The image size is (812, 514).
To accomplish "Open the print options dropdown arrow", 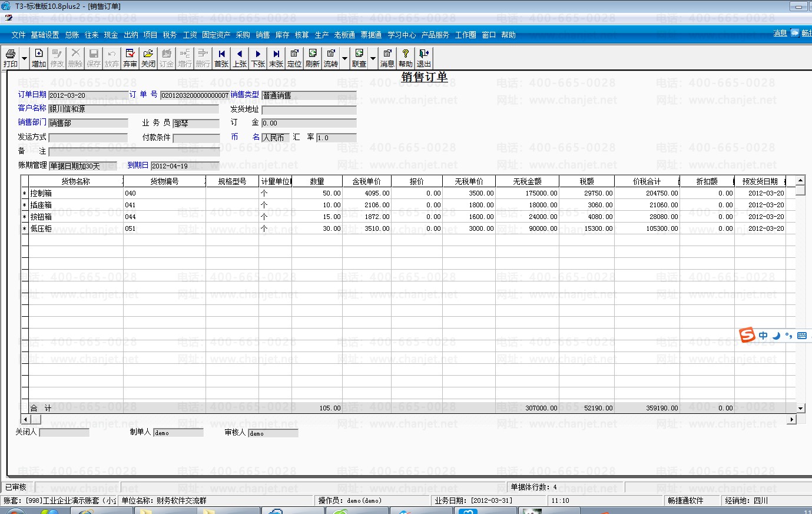I will 24,58.
